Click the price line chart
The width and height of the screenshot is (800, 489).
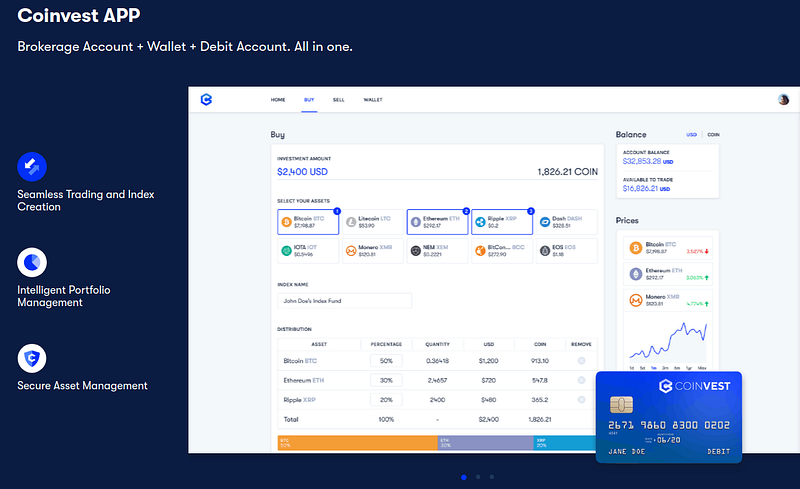[x=668, y=341]
